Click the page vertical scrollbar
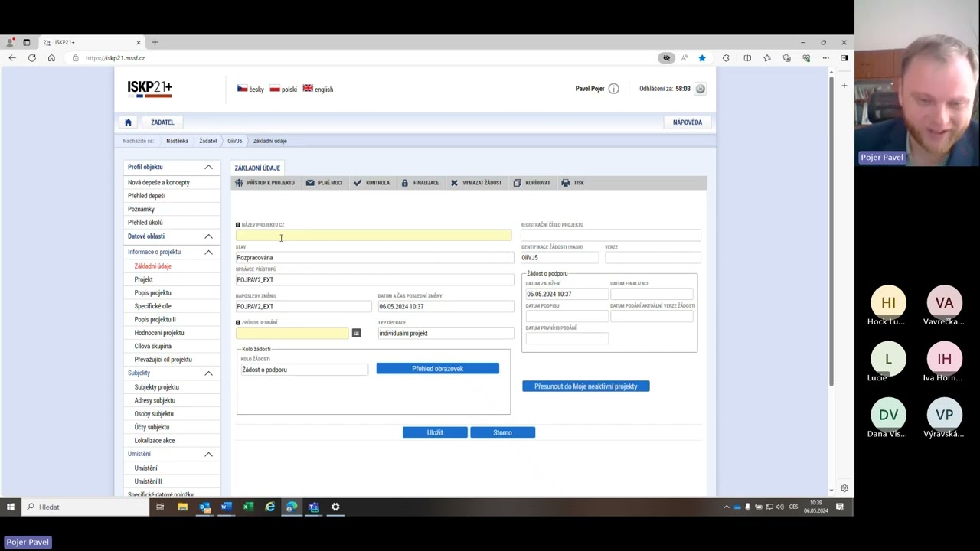This screenshot has width=980, height=551. pos(831,230)
